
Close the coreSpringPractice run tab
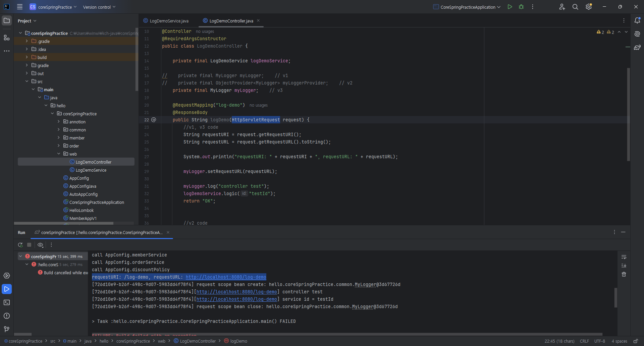point(168,232)
